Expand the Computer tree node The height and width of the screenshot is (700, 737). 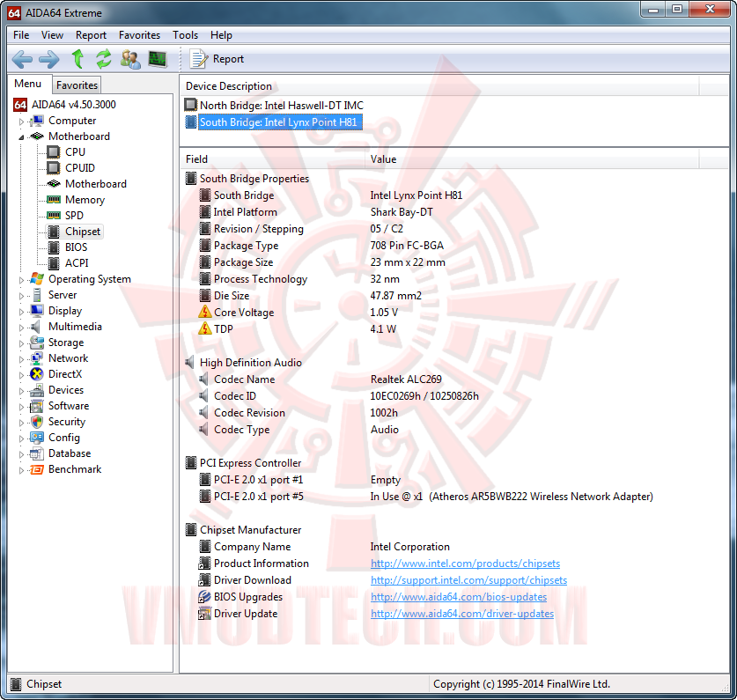pyautogui.click(x=21, y=122)
